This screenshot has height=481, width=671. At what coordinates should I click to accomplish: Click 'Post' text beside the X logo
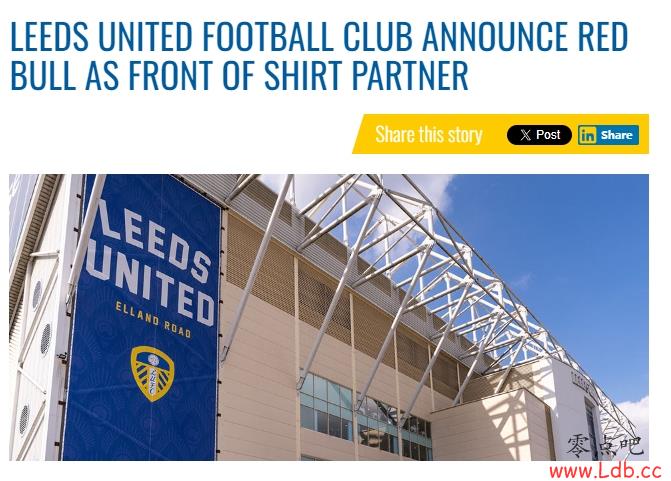(x=548, y=135)
